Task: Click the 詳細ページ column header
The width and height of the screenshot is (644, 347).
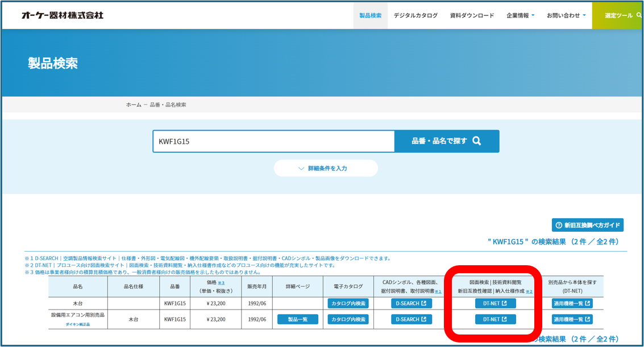Action: coord(298,287)
